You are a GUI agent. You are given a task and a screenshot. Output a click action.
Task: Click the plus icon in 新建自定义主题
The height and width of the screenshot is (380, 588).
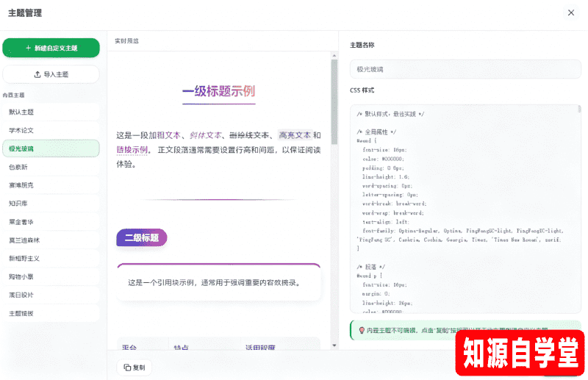tap(28, 48)
